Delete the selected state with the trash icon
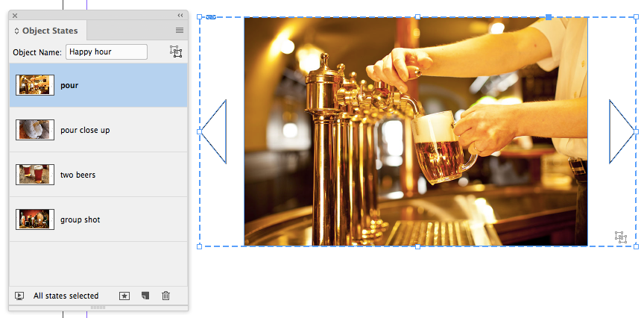 coord(166,296)
